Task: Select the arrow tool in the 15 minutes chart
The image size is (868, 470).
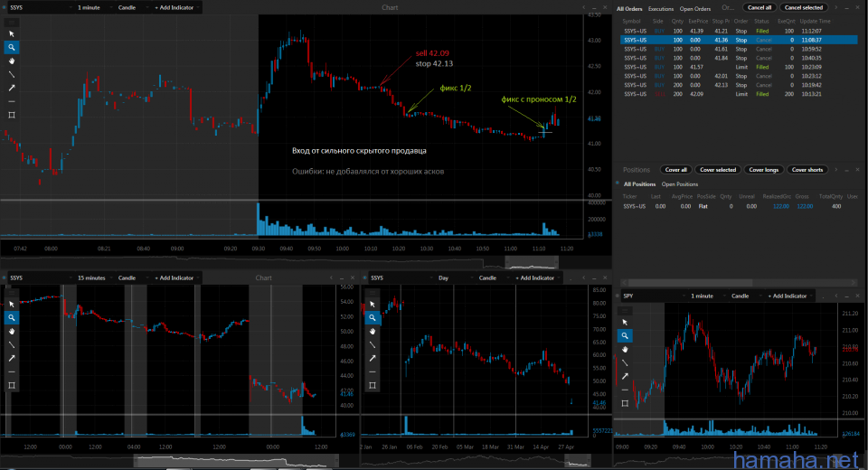Action: [x=12, y=358]
